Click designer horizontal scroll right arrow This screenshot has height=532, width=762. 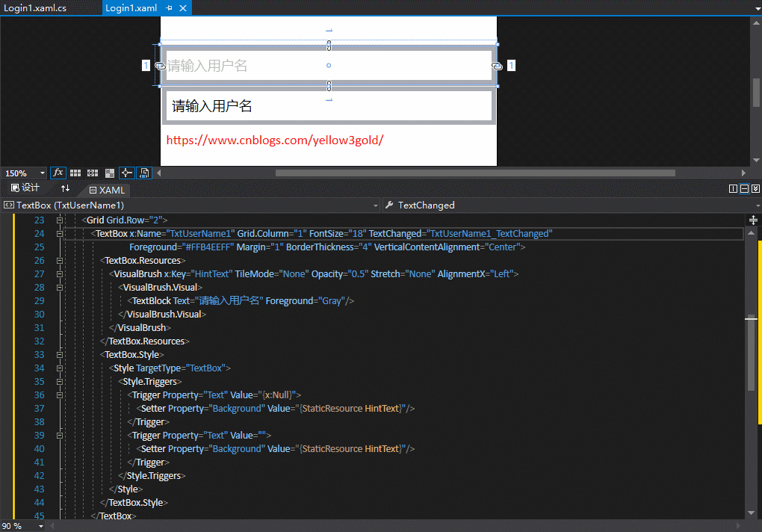743,173
